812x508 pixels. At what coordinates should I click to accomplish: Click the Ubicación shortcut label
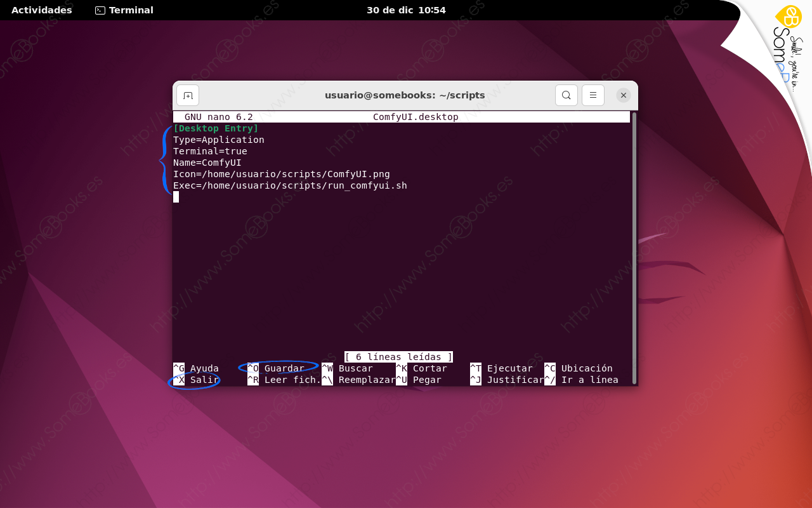pyautogui.click(x=586, y=368)
